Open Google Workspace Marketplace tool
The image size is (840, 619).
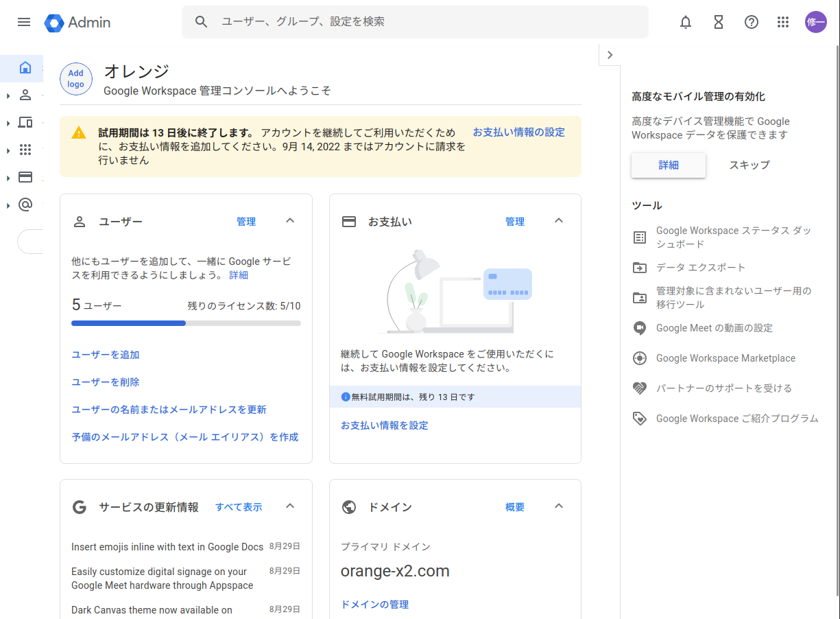[725, 358]
